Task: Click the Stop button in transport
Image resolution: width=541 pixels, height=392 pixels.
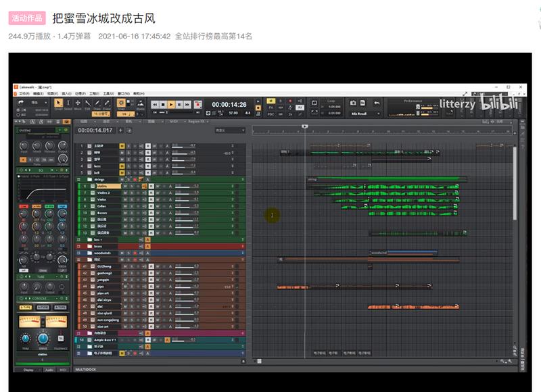Action: 164,105
